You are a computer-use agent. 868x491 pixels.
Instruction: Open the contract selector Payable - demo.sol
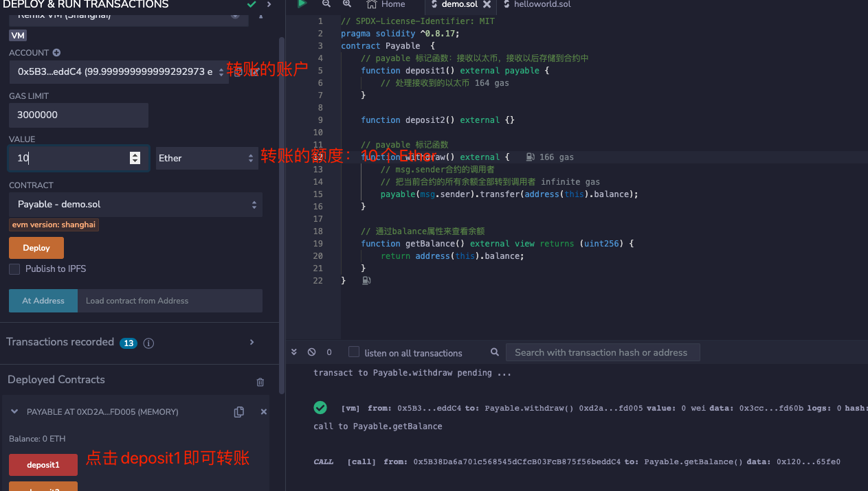(135, 205)
